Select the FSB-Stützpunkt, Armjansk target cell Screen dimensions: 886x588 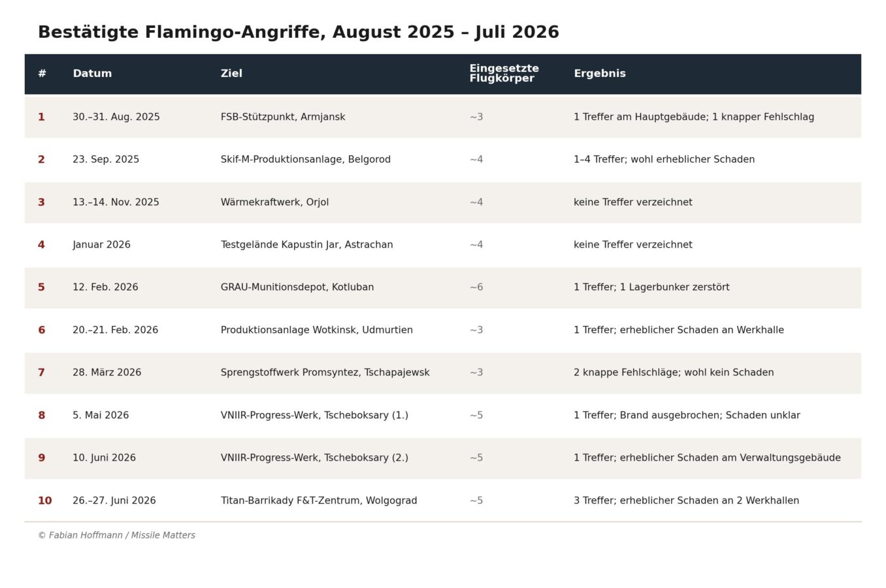pos(283,118)
